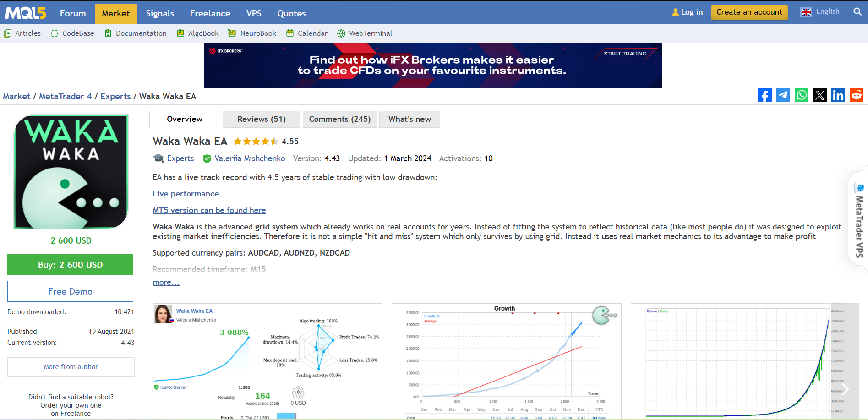Open the Comments (245) tab
This screenshot has width=868, height=420.
pos(339,119)
